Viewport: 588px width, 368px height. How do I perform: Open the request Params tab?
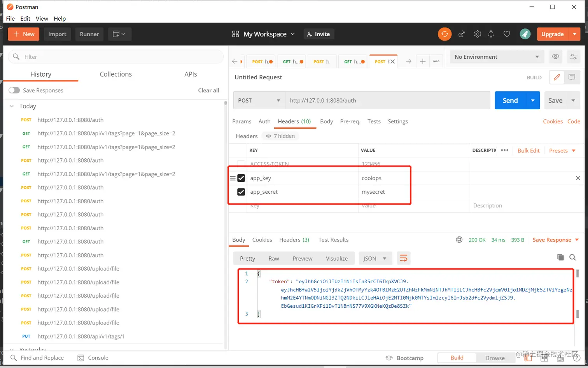tap(242, 121)
